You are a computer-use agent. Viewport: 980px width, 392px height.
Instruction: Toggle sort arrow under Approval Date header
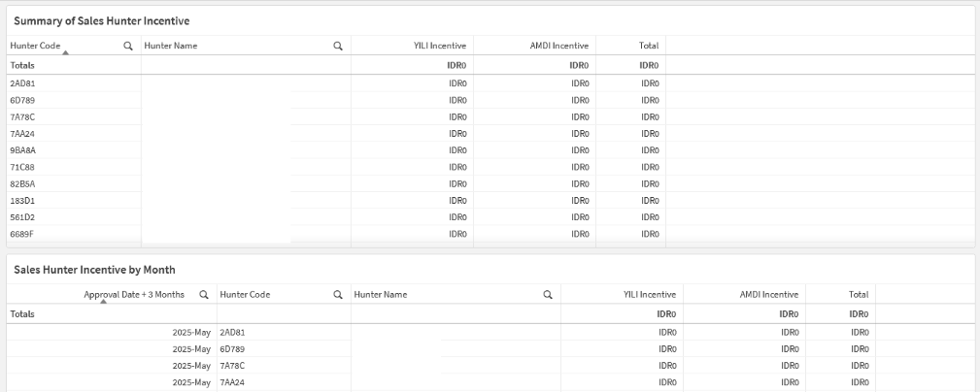pyautogui.click(x=104, y=302)
